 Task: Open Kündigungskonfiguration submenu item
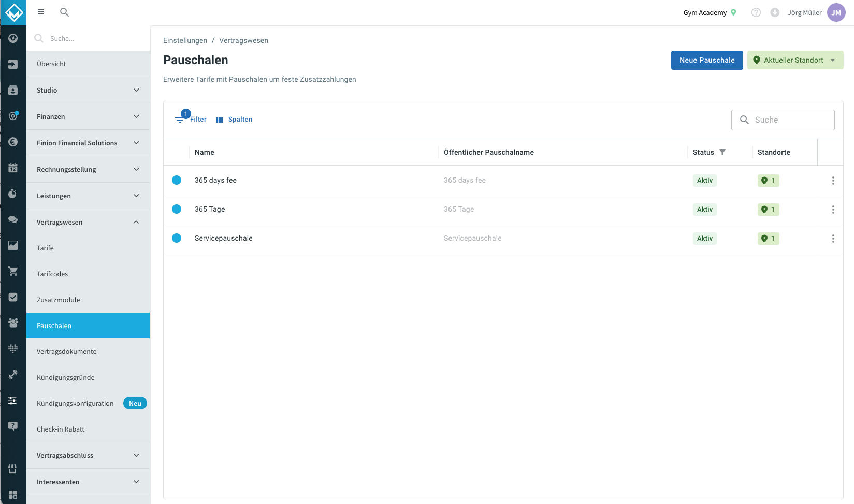coord(88,403)
